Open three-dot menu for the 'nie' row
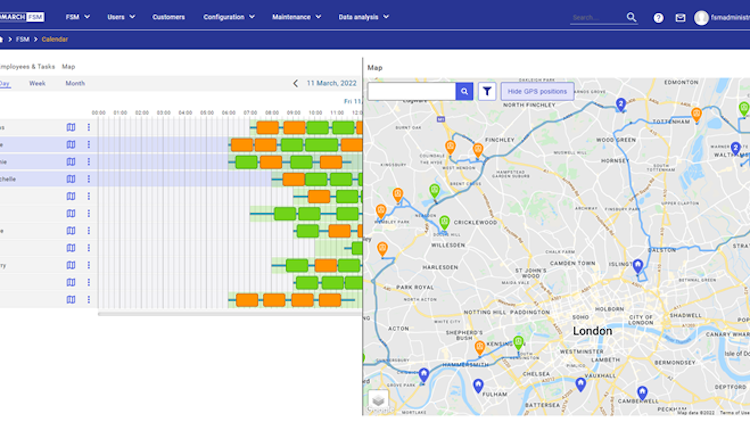This screenshot has height=422, width=750. (x=88, y=162)
